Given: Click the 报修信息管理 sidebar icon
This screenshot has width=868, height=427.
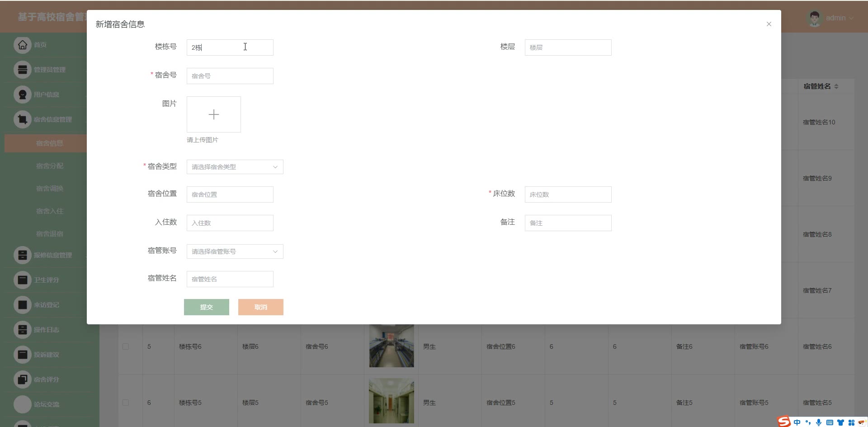Looking at the screenshot, I should (22, 255).
